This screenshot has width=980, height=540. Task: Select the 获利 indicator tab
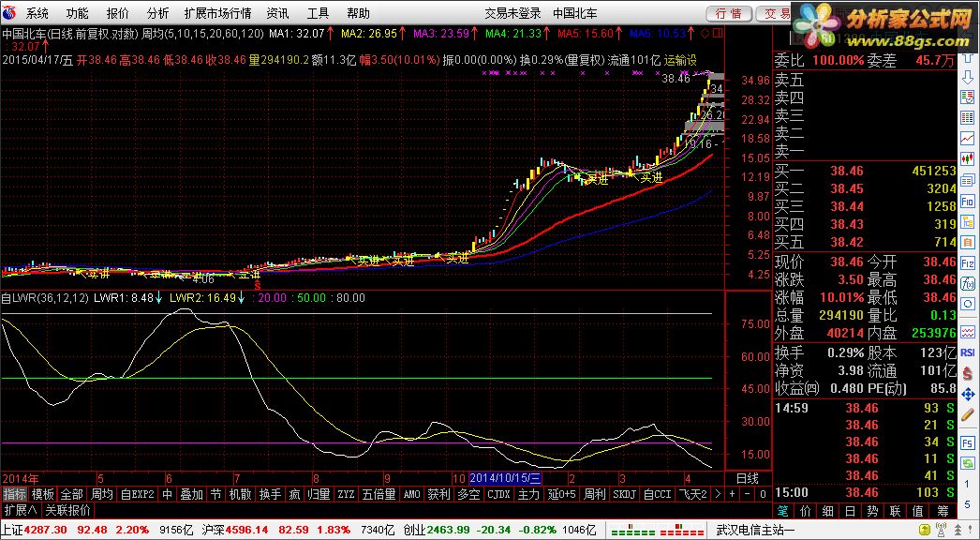click(438, 494)
